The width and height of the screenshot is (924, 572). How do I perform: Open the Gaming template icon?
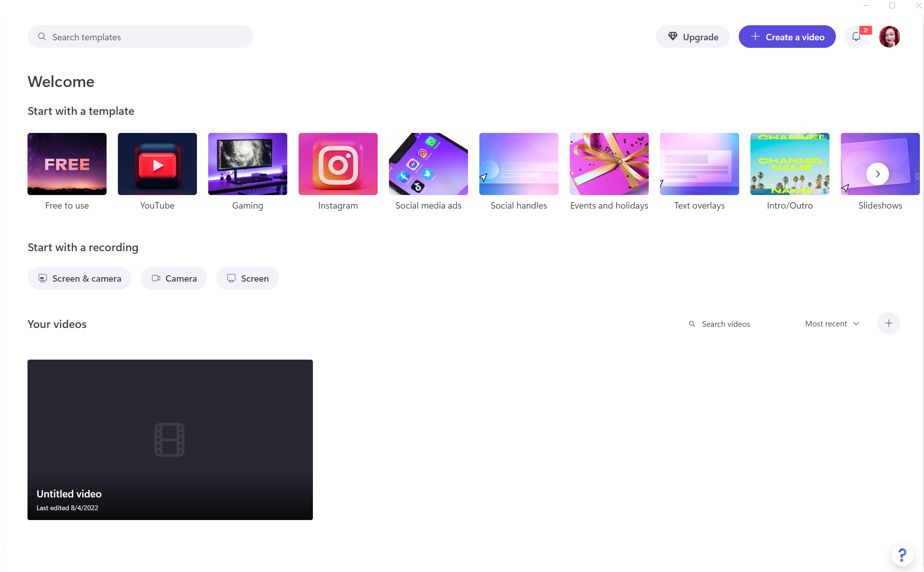point(247,164)
